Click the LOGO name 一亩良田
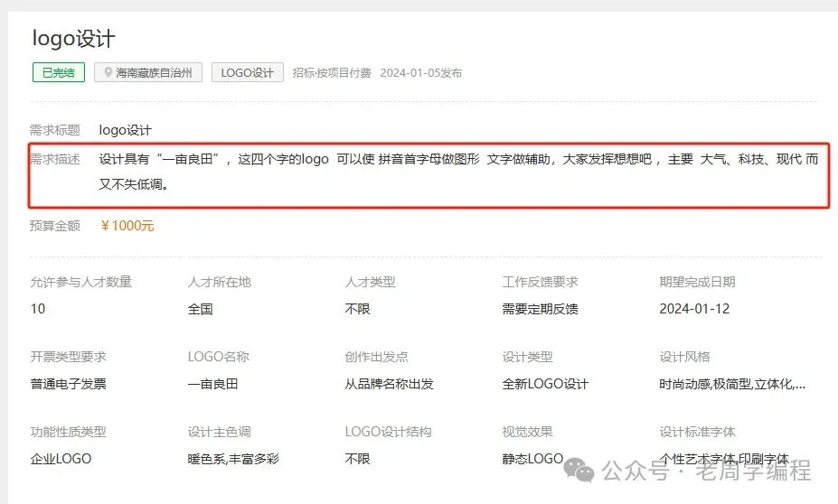This screenshot has width=838, height=504. [x=212, y=383]
